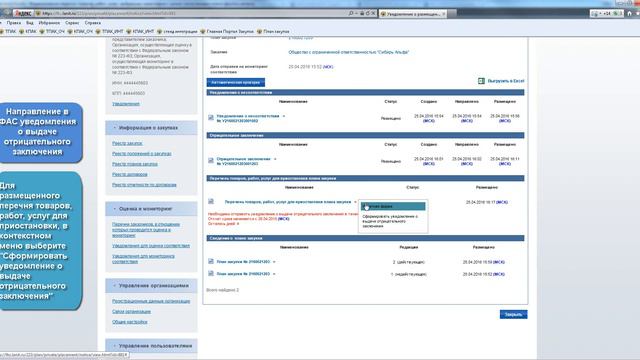Open the Правка menu
This screenshot has width=640, height=360.
point(13,23)
